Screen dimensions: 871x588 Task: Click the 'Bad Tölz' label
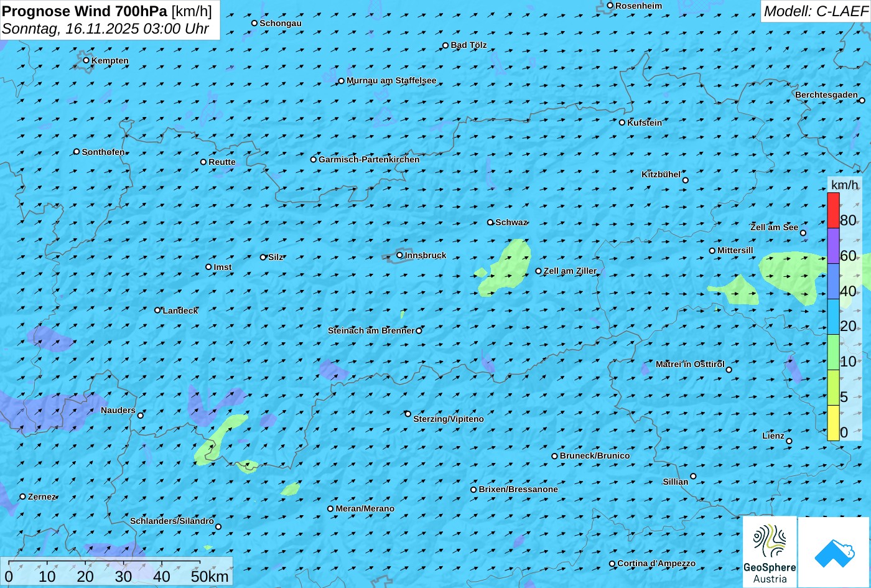(468, 45)
